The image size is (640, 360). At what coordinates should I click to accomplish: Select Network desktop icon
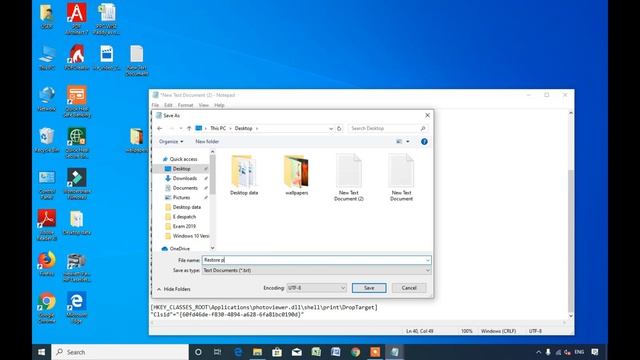47,99
